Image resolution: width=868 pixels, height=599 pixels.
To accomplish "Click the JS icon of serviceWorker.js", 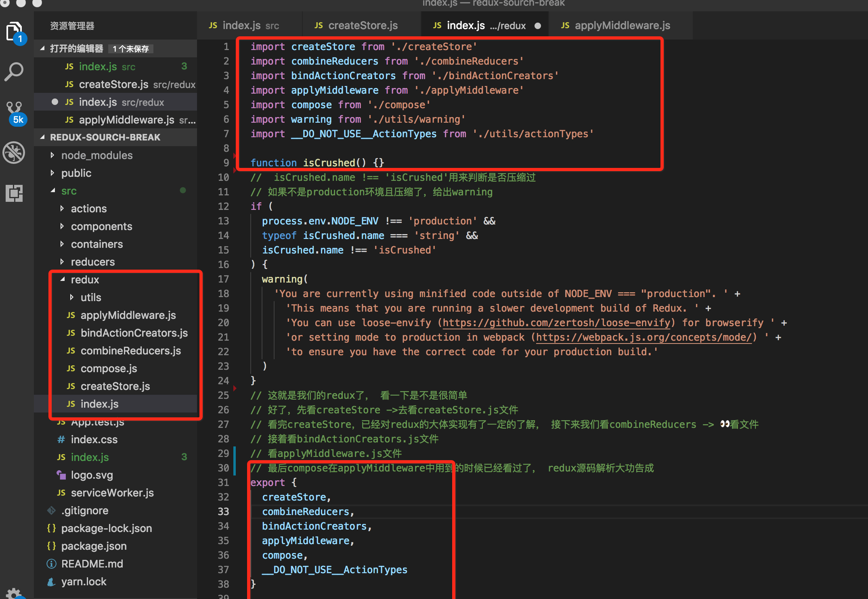I will (x=61, y=493).
